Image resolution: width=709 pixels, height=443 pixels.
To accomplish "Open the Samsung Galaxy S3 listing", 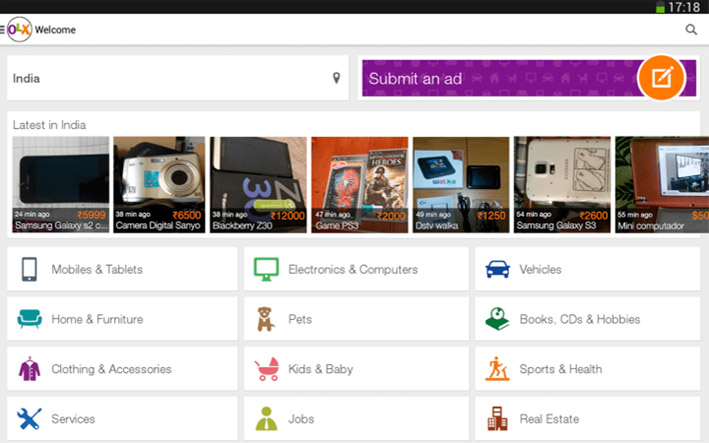I will tap(562, 184).
